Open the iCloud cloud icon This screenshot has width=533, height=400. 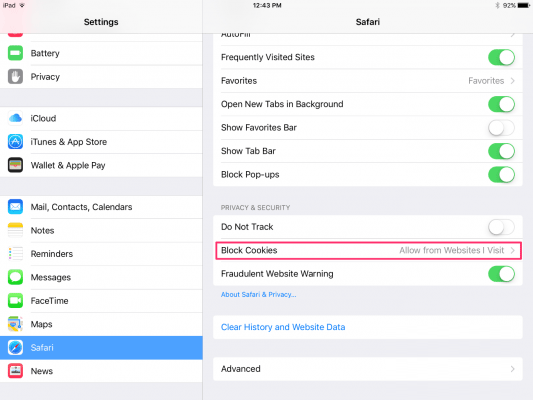pos(15,118)
